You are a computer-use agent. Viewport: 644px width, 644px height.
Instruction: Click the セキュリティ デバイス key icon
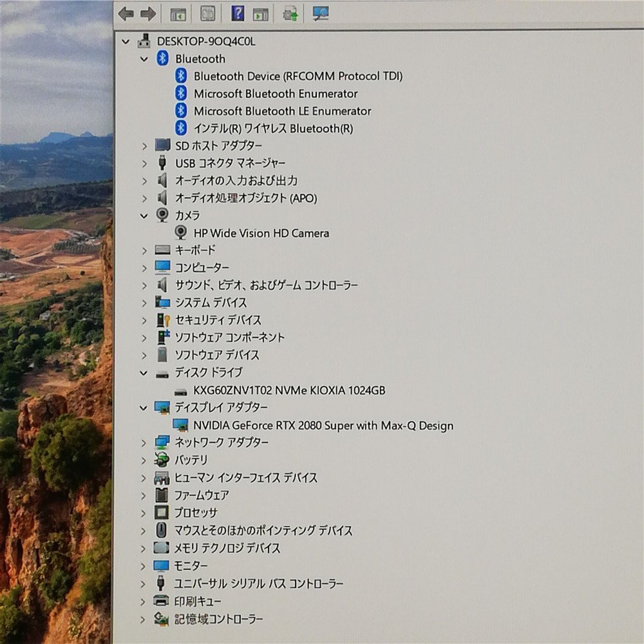(163, 320)
